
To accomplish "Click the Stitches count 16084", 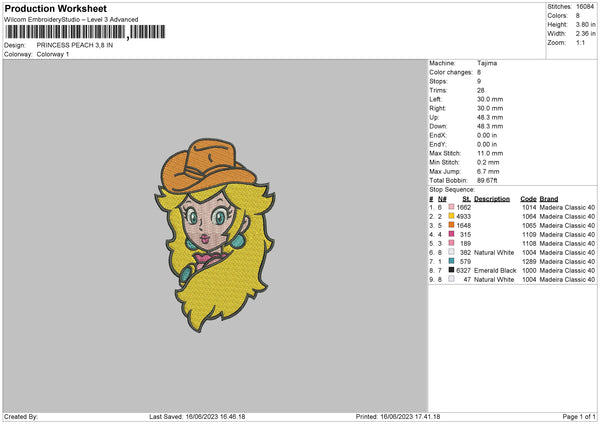I will (585, 7).
